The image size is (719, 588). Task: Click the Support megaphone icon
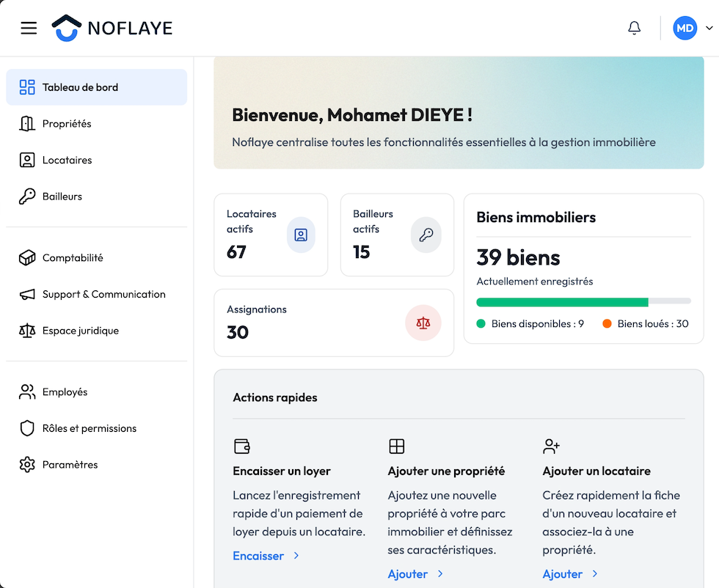coord(27,294)
